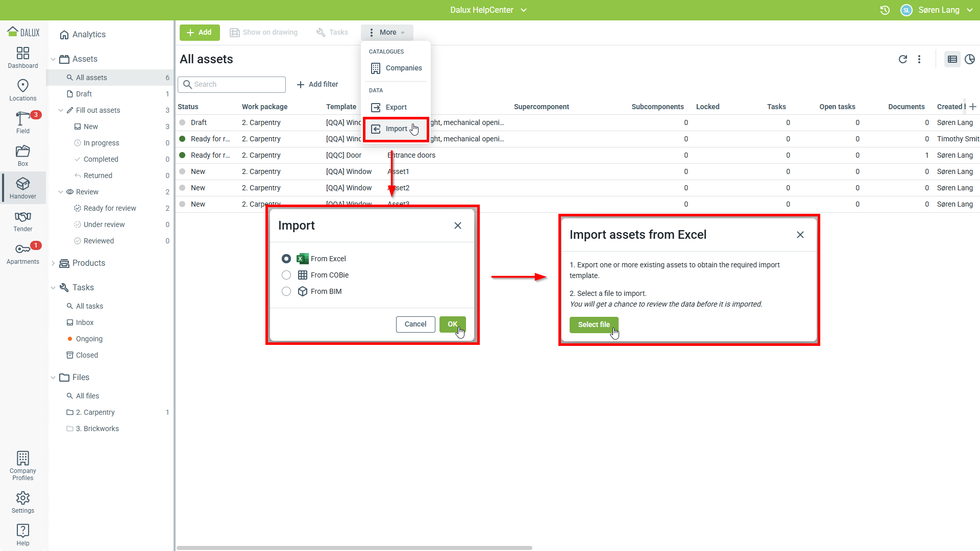Switch to chart view icon

tap(970, 59)
